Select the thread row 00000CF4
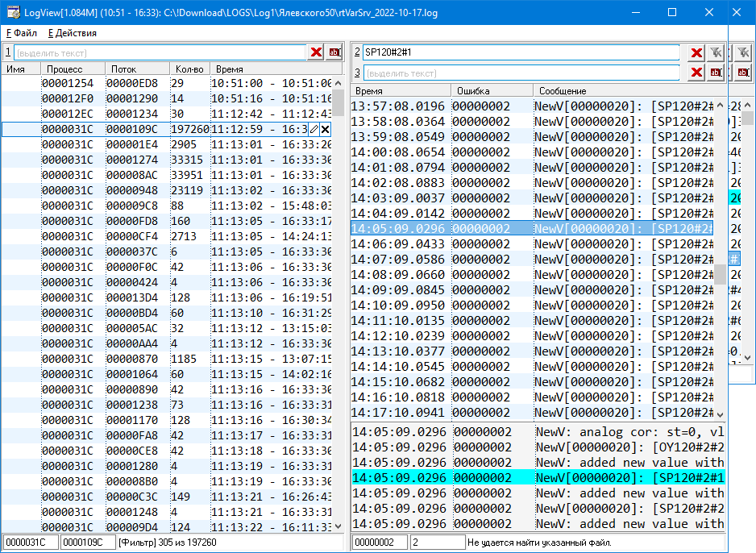756x553 pixels. click(167, 236)
